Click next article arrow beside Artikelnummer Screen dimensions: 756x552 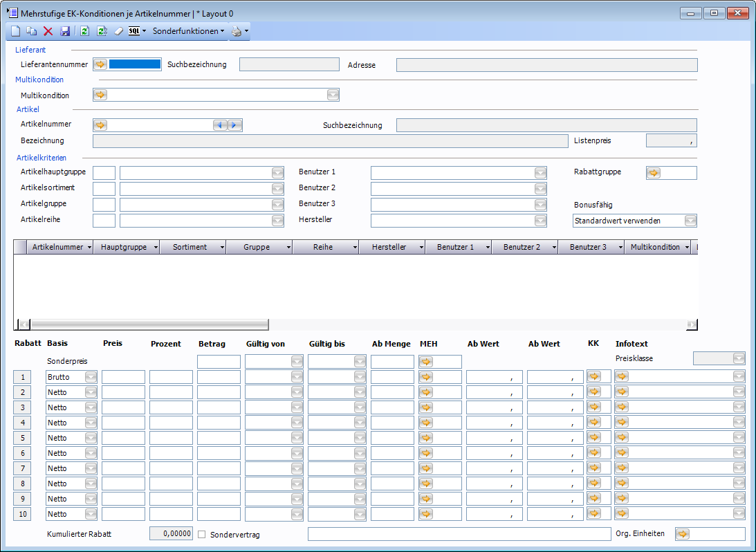[235, 125]
